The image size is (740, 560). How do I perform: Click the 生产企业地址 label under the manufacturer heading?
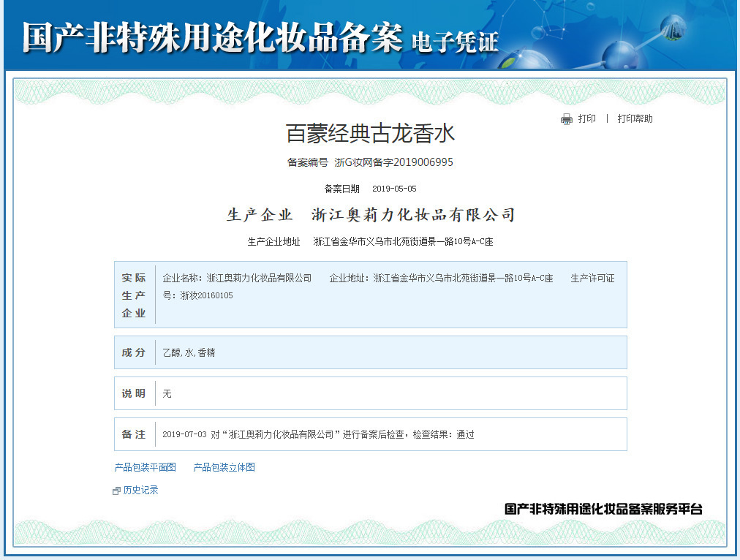click(x=273, y=241)
